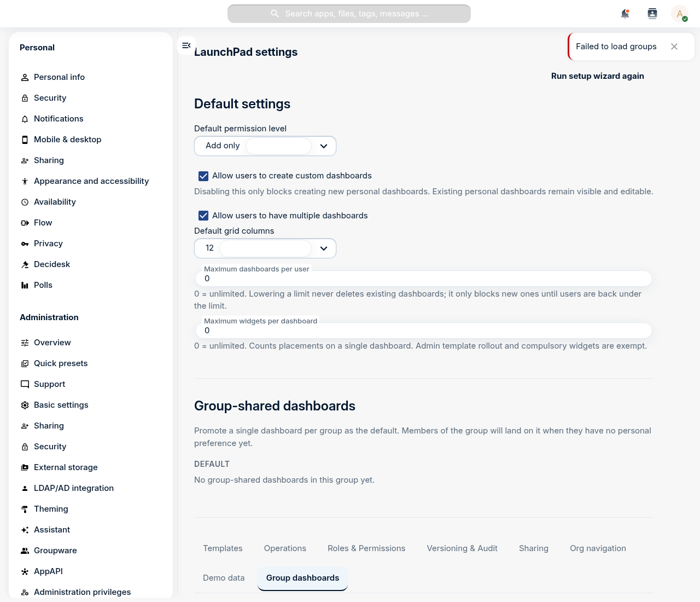Open the Versioning & Audit tab

(462, 548)
